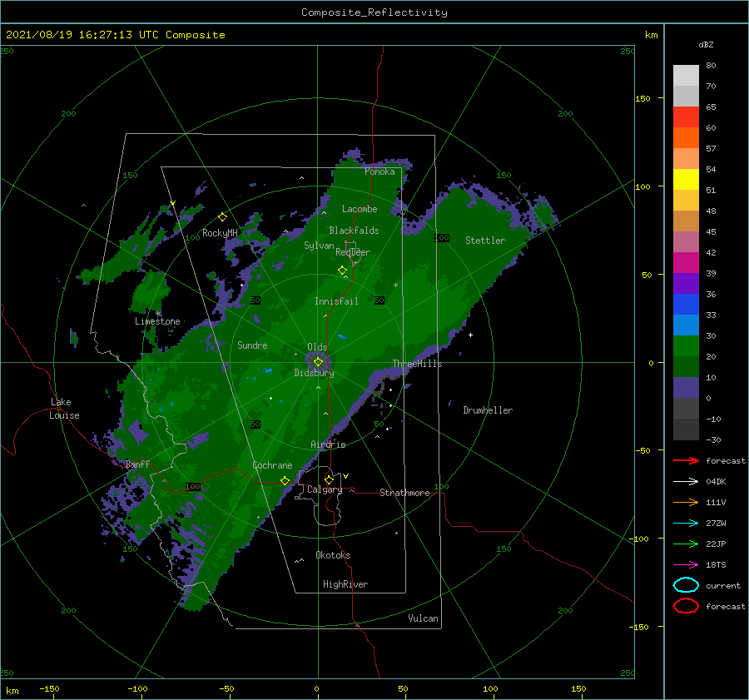Image resolution: width=749 pixels, height=700 pixels.
Task: Click the ThreeHills city label
Action: coord(417,364)
